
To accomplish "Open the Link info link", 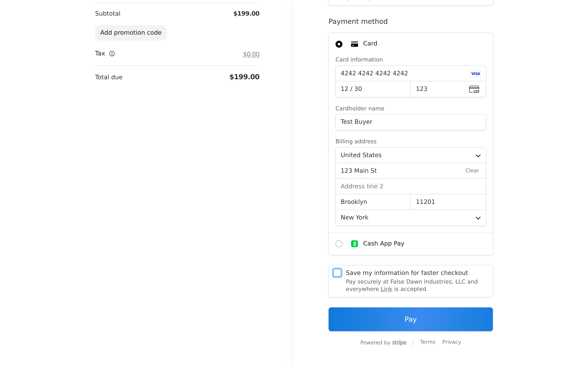I will 386,289.
